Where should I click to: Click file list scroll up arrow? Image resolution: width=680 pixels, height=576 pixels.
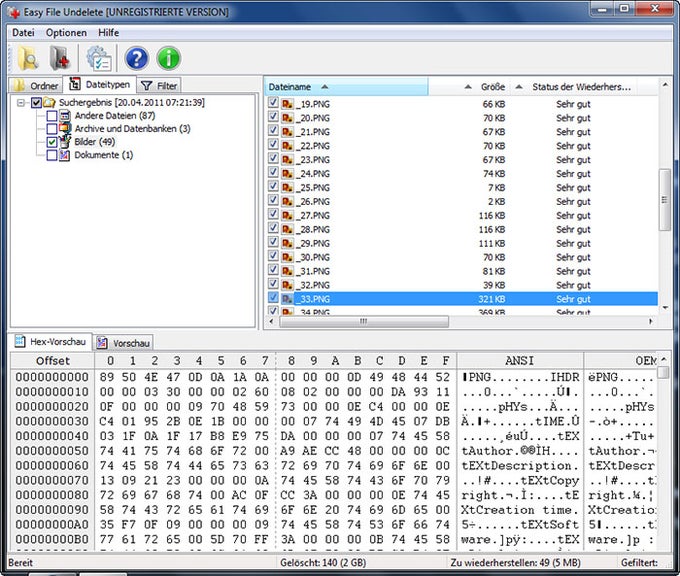[665, 85]
